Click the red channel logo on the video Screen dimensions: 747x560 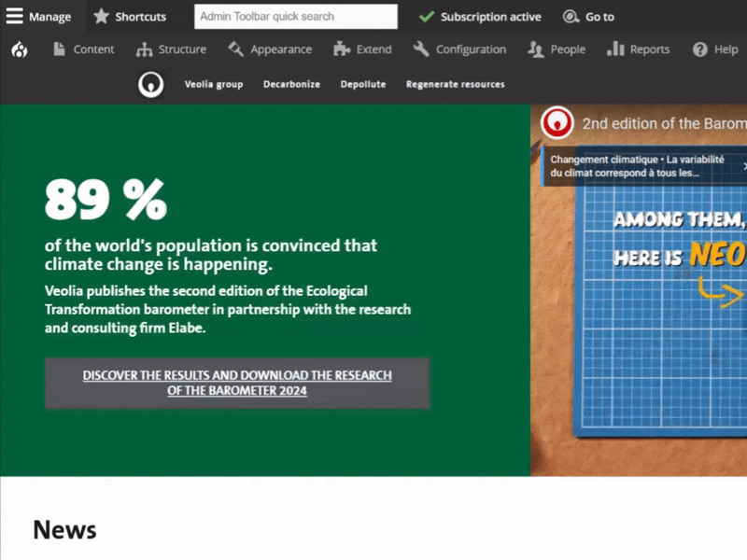557,122
